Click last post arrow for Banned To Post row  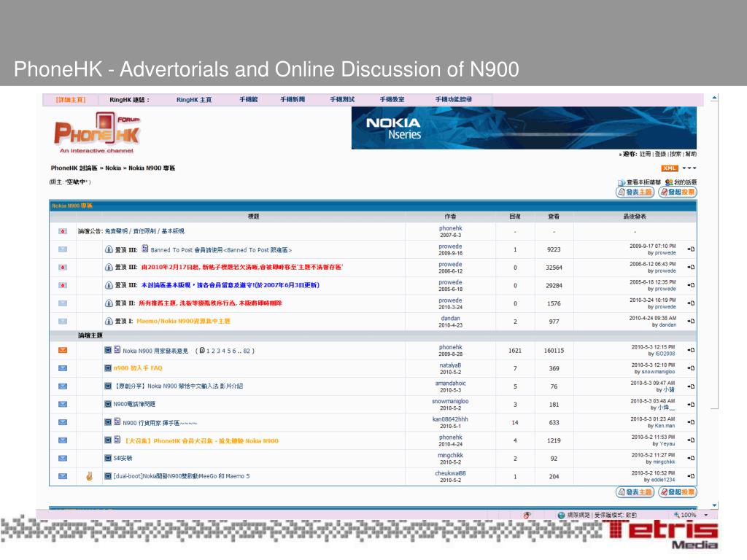click(691, 249)
